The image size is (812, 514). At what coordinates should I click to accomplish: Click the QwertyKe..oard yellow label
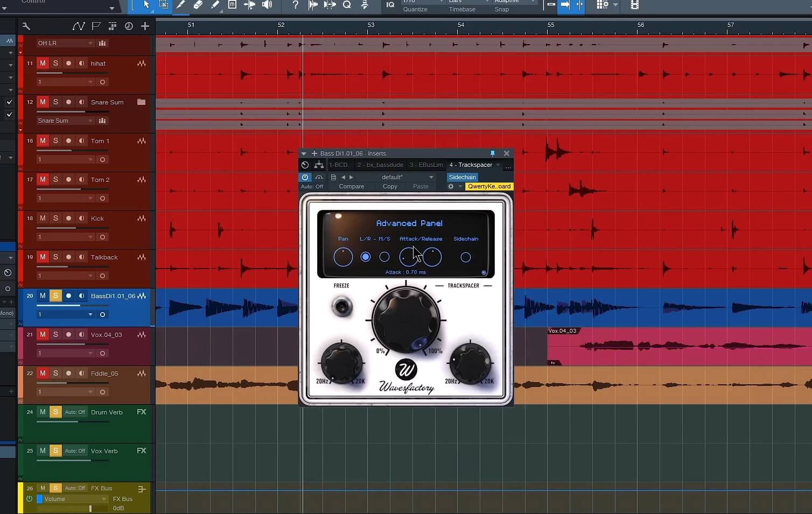(x=489, y=186)
